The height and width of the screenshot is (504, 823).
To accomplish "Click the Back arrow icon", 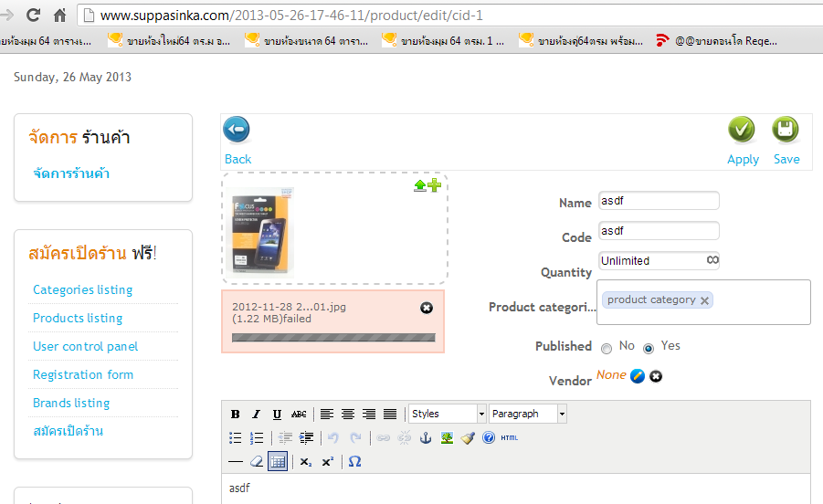I will pyautogui.click(x=237, y=130).
